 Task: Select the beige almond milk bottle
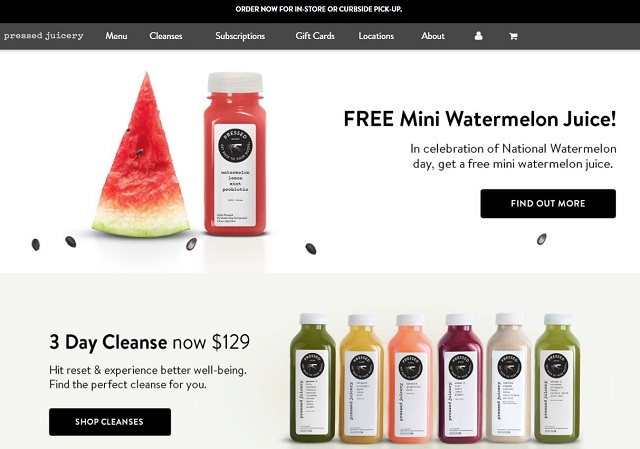509,378
